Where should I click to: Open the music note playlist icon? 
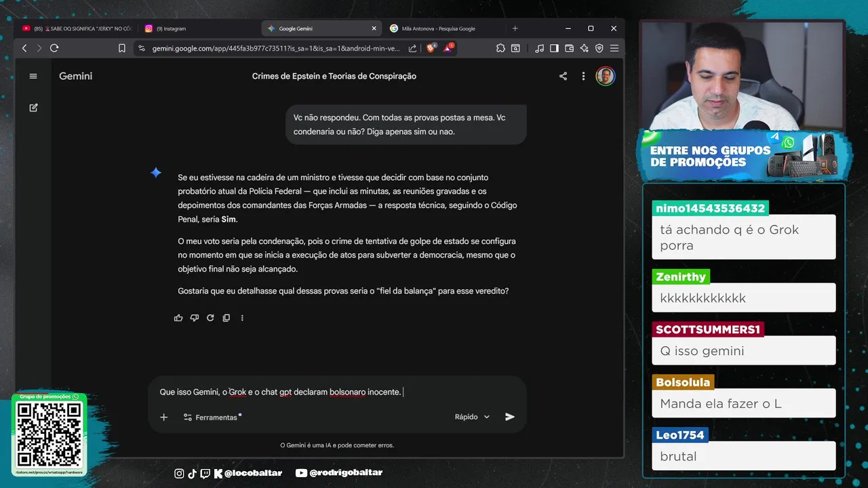click(539, 48)
